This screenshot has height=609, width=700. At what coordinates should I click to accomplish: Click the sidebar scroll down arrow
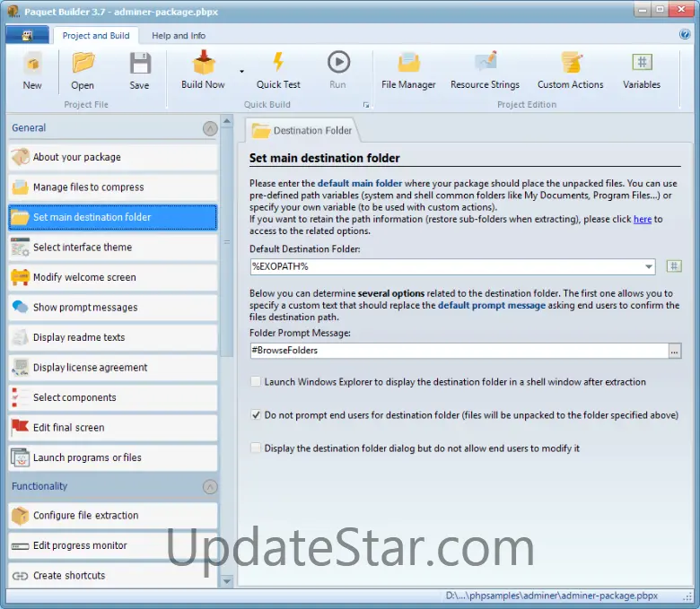[x=227, y=581]
